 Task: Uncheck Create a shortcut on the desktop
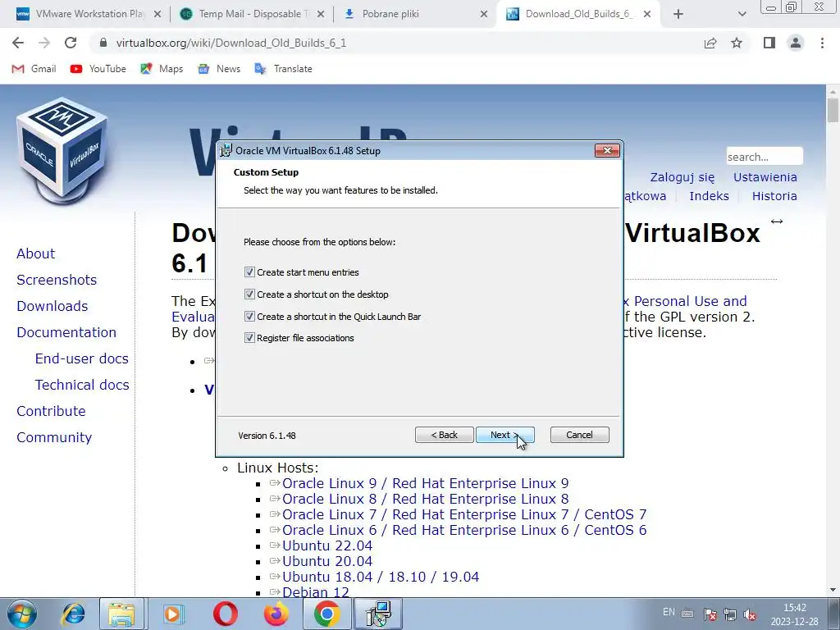tap(249, 294)
